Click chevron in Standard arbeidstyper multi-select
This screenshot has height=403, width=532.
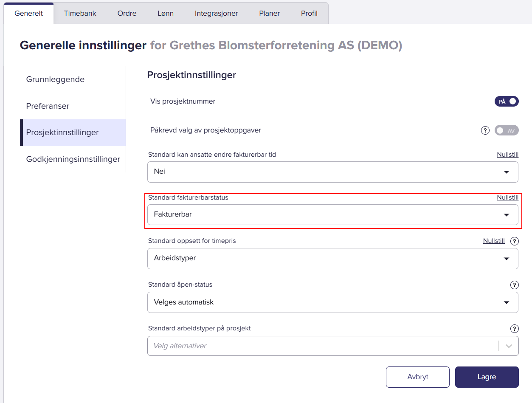(x=509, y=346)
